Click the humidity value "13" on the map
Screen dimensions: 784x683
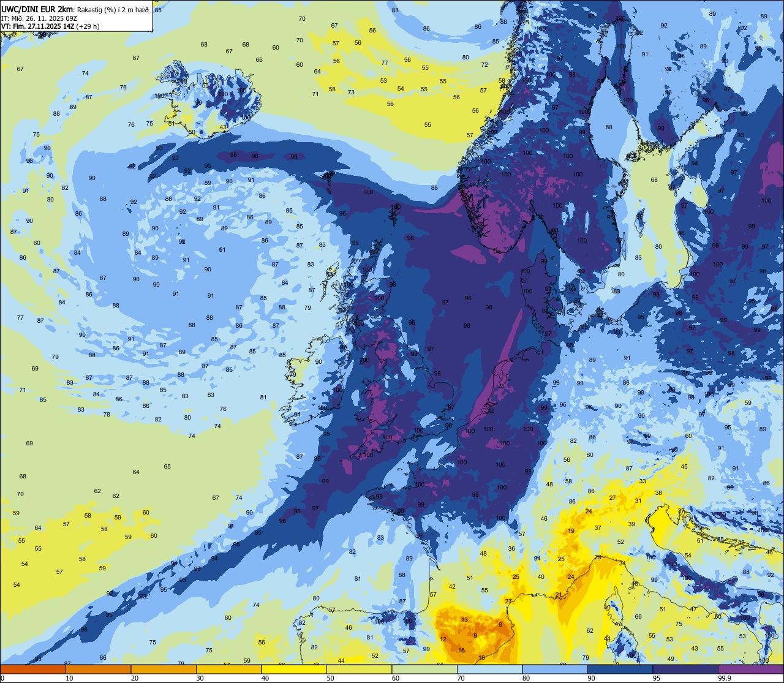[x=464, y=620]
